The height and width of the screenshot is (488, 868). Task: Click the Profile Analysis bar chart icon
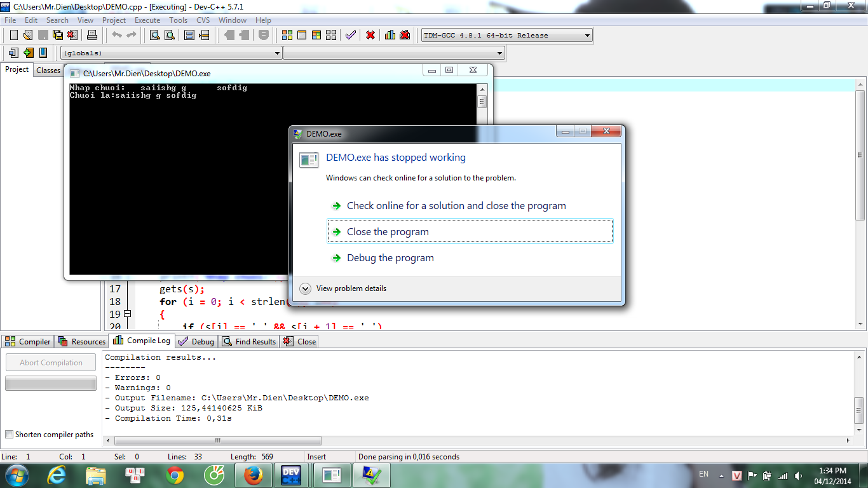click(390, 35)
